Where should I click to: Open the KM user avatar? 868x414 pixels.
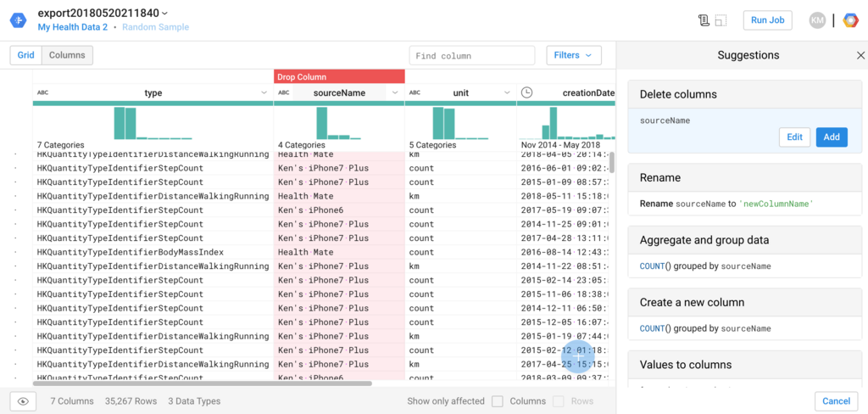pyautogui.click(x=817, y=20)
